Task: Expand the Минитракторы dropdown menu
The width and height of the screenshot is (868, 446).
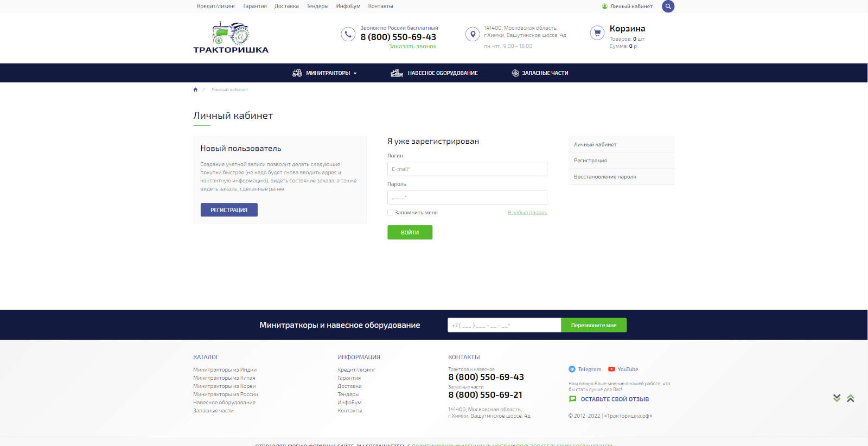Action: pyautogui.click(x=325, y=73)
